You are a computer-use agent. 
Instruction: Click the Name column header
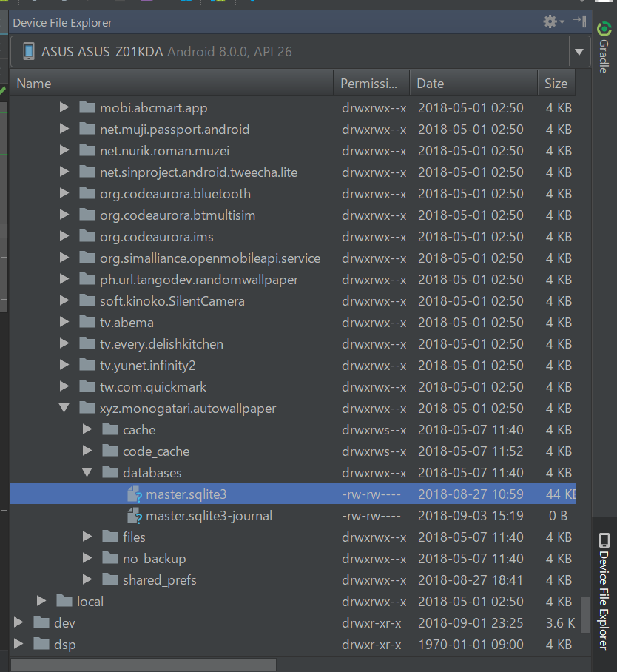click(x=33, y=82)
